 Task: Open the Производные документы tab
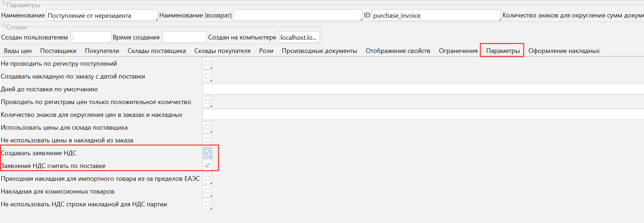pos(319,51)
